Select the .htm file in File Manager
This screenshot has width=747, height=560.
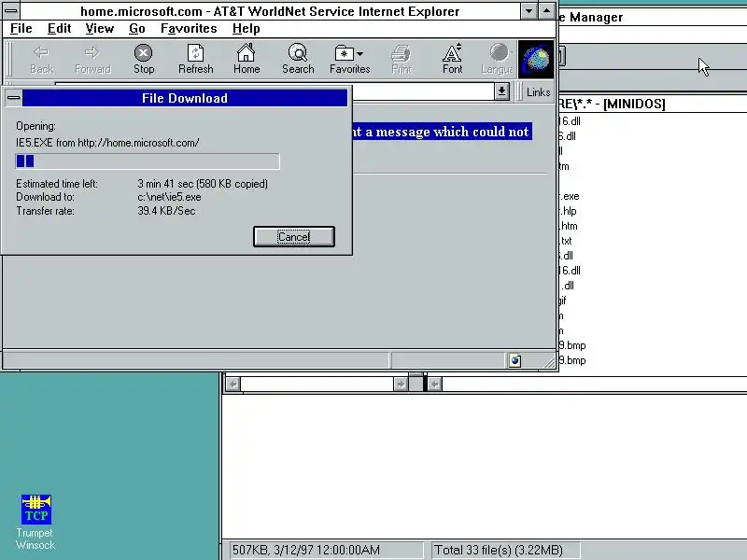[x=569, y=226]
